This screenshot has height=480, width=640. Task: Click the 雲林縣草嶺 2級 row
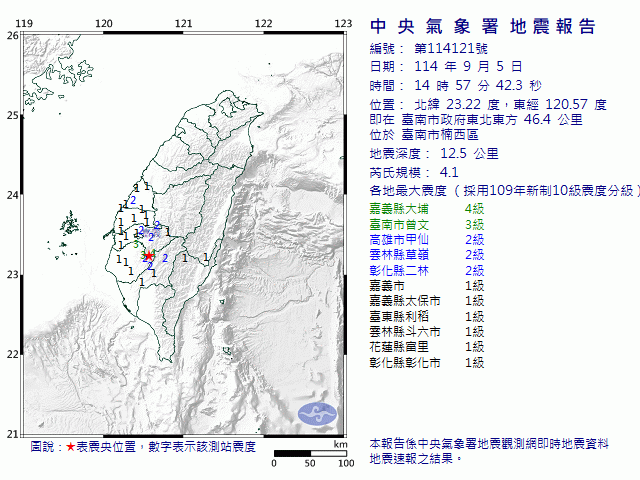(x=427, y=255)
